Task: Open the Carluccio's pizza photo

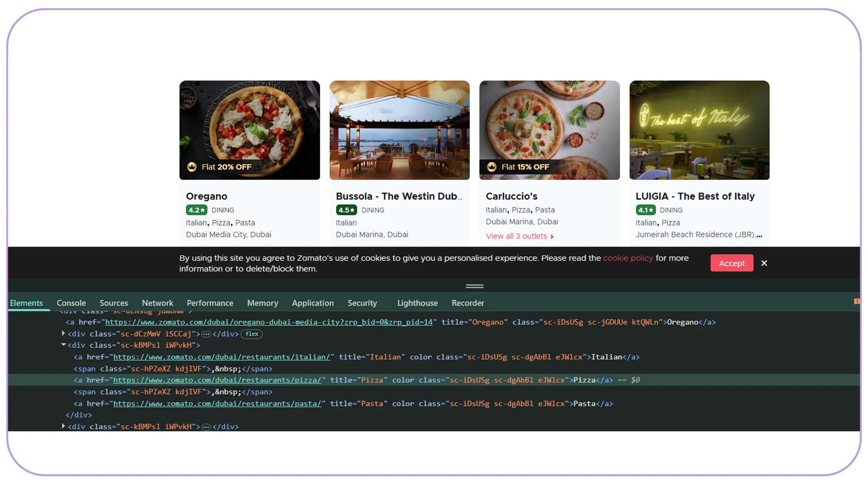Action: (549, 130)
